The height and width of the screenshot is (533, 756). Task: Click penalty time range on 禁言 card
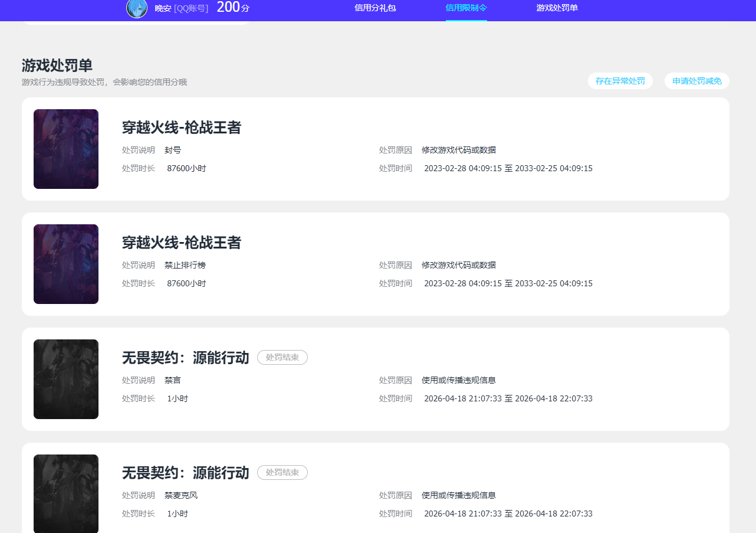pos(508,399)
